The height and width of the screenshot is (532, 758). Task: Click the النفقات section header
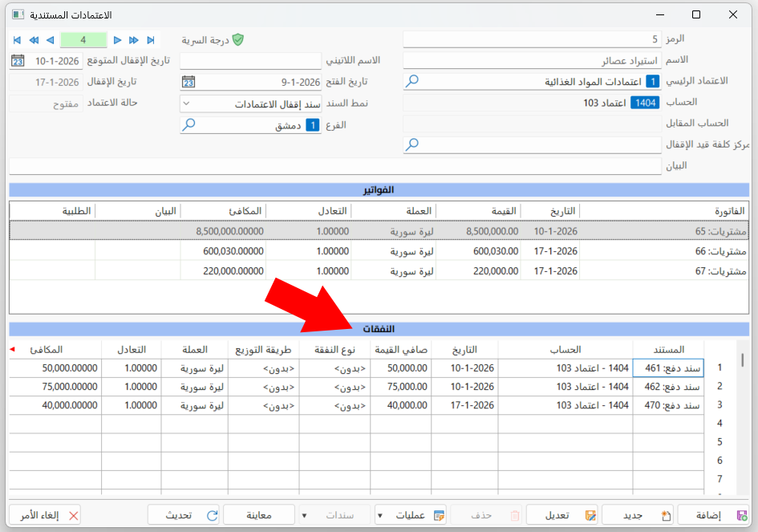pos(379,329)
